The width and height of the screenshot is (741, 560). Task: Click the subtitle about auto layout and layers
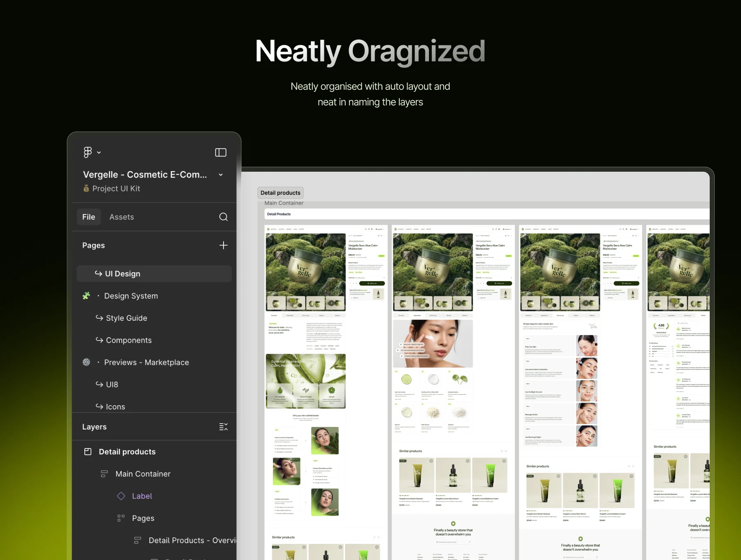coord(370,94)
